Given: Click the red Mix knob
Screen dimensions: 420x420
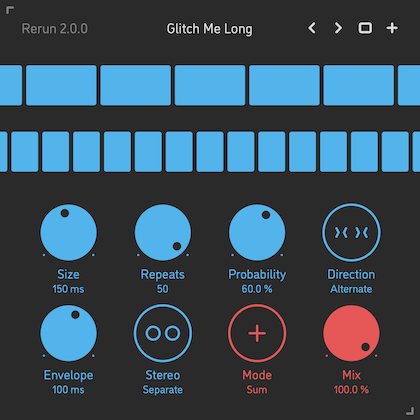Looking at the screenshot, I should point(351,333).
